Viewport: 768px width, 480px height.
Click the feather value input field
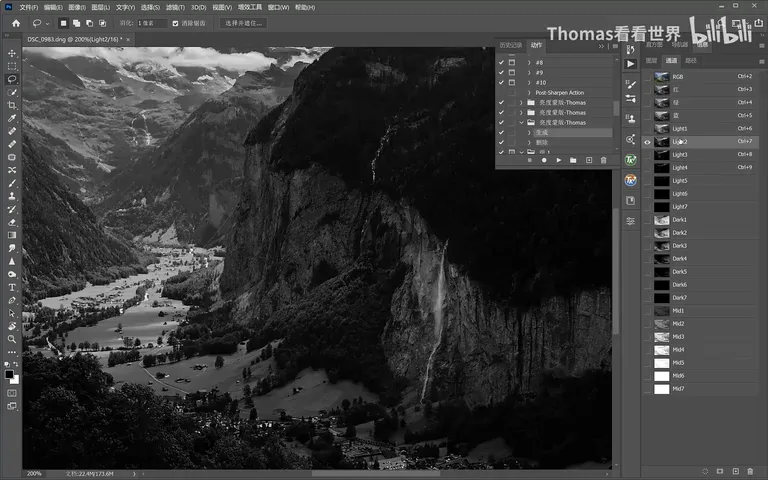(x=151, y=23)
